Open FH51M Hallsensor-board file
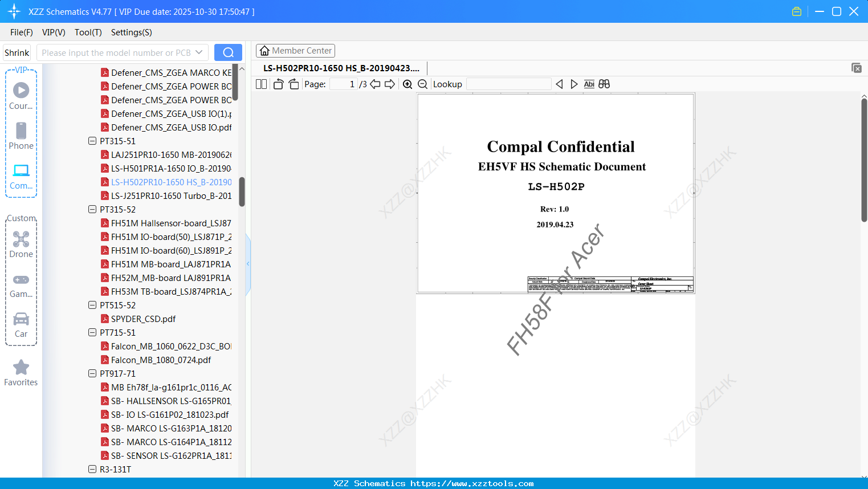The height and width of the screenshot is (489, 868). pos(166,223)
